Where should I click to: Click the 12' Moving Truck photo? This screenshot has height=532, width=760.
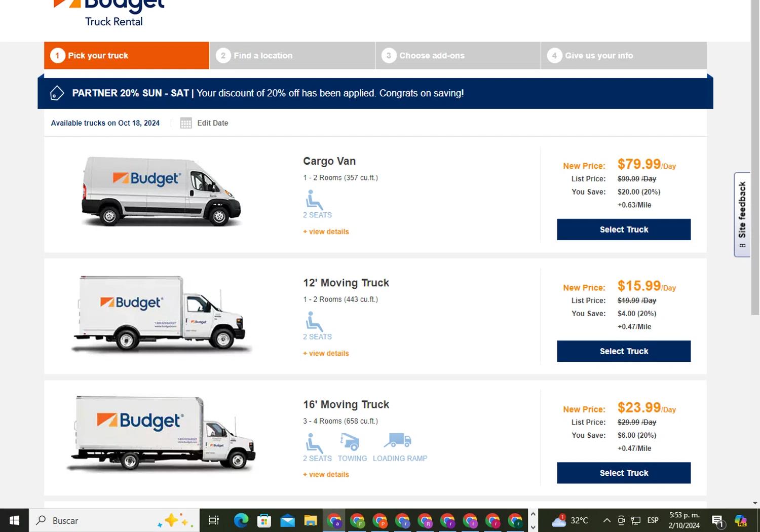pyautogui.click(x=161, y=314)
